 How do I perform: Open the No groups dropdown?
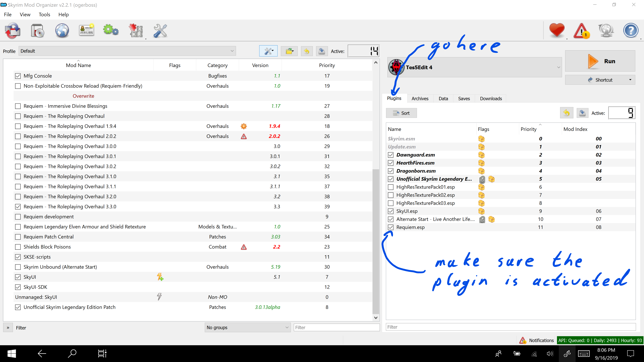tap(247, 327)
